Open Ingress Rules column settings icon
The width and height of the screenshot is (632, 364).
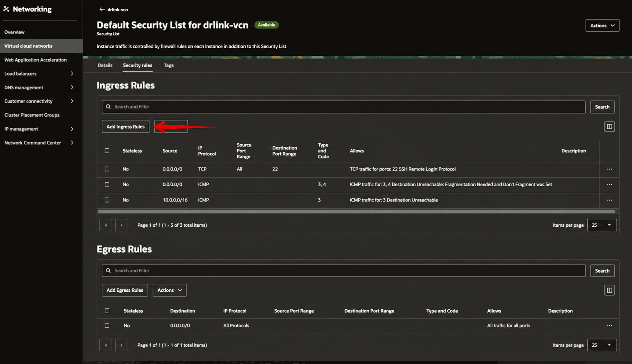[609, 127]
